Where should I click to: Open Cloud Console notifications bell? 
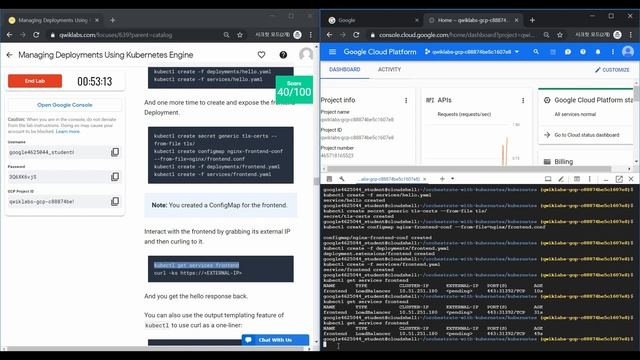coord(598,52)
